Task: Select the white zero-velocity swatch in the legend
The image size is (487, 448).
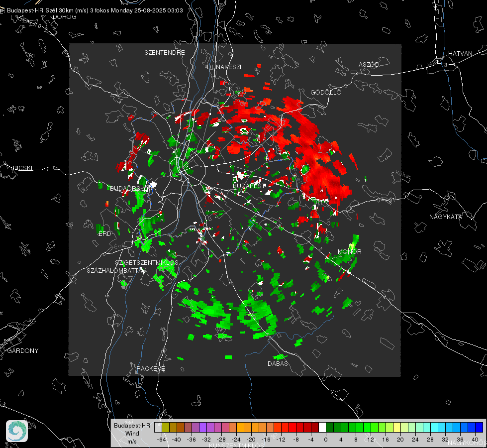Action: coord(322,427)
